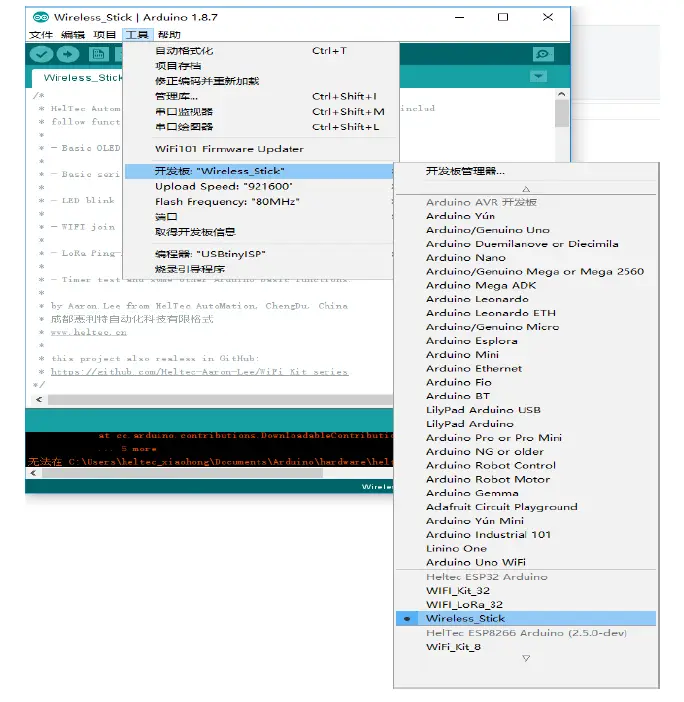Click the editor vertical scrollbar thumb
The height and width of the screenshot is (702, 684).
(x=561, y=113)
